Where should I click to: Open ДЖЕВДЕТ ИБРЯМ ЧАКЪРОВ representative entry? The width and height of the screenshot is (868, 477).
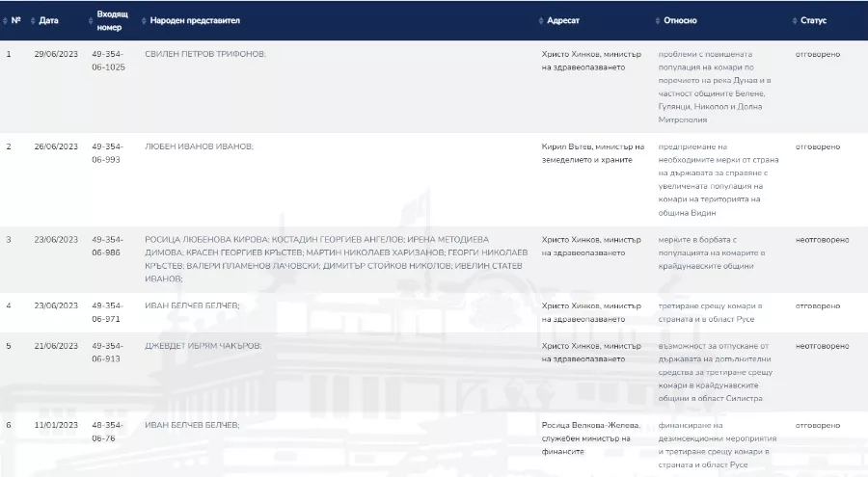tap(203, 346)
